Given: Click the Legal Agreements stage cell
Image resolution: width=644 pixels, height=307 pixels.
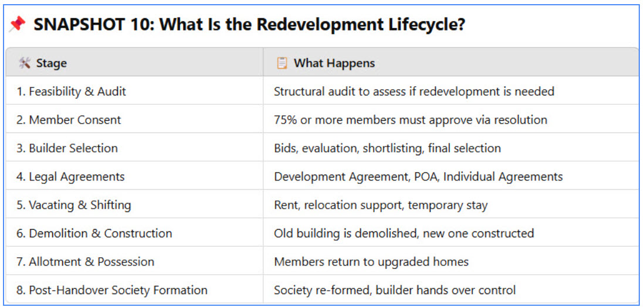Looking at the screenshot, I should pyautogui.click(x=134, y=176).
